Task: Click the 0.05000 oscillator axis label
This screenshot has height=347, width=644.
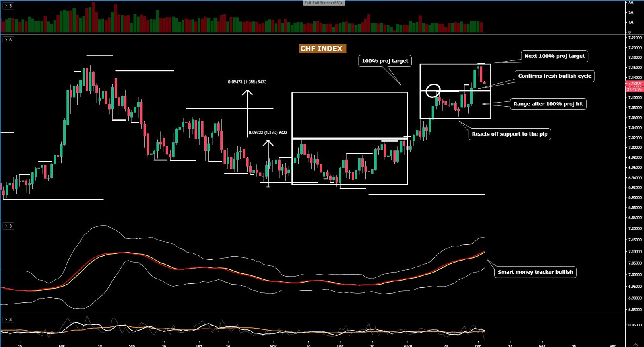Action: click(635, 325)
